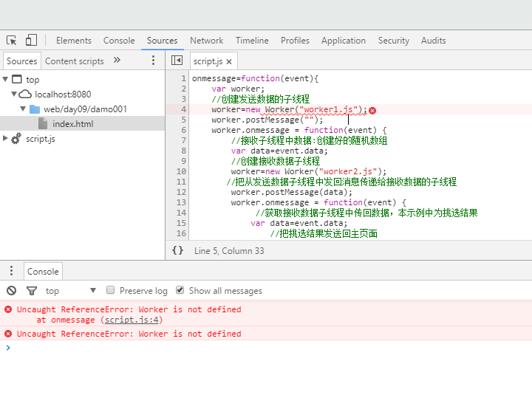Open the Timeline panel tab

(252, 41)
